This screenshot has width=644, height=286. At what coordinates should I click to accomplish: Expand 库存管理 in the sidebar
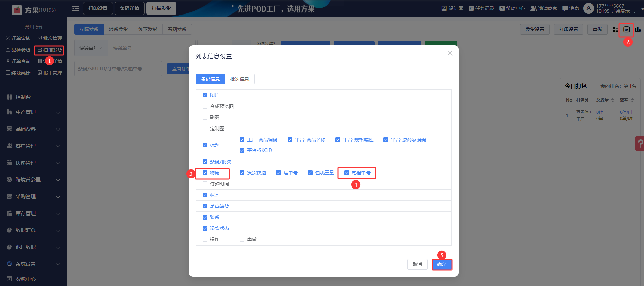point(34,213)
